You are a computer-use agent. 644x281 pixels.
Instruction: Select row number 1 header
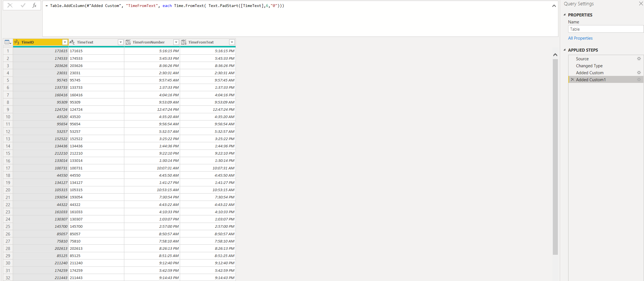coord(8,51)
